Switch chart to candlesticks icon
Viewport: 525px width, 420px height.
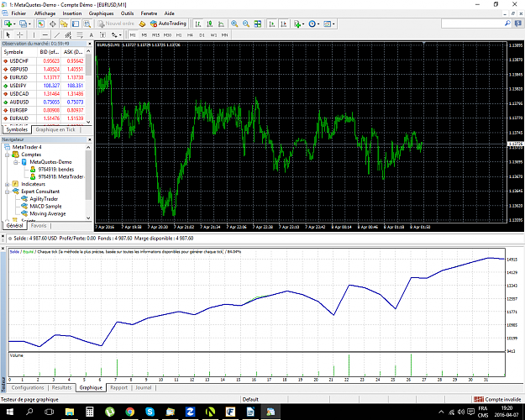[x=210, y=24]
